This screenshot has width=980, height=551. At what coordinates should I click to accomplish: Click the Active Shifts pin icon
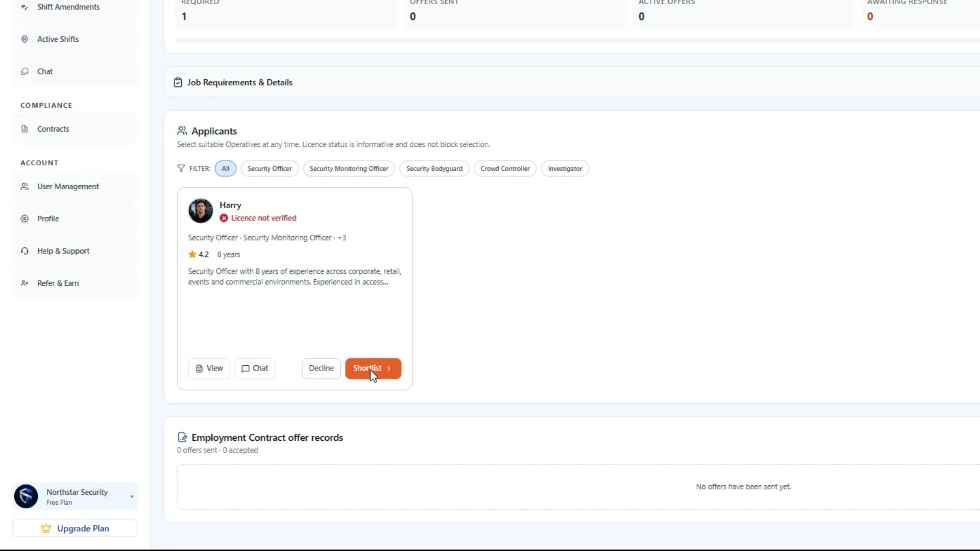[24, 39]
